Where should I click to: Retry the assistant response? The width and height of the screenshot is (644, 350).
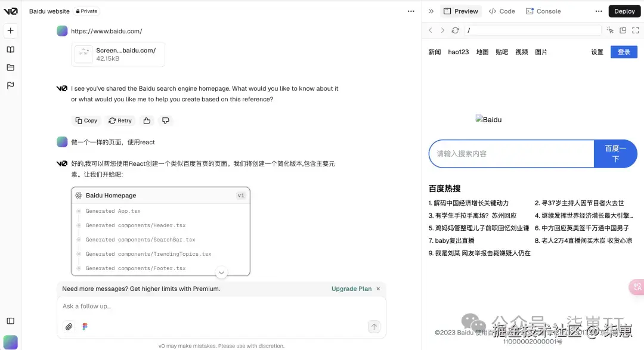point(120,120)
